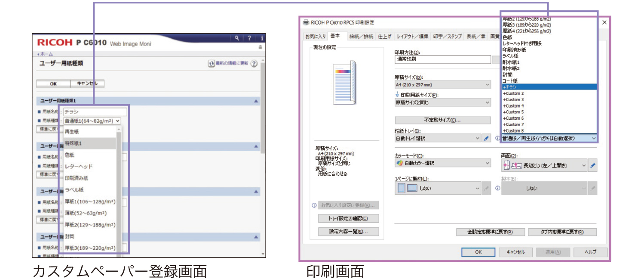Click the pencil edit icon next to 両面 dropdown
Image resolution: width=644 pixels, height=279 pixels.
click(x=593, y=165)
